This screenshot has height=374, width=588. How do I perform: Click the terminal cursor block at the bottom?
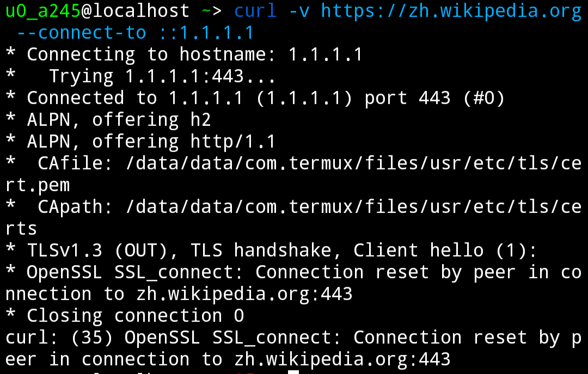pyautogui.click(x=294, y=372)
